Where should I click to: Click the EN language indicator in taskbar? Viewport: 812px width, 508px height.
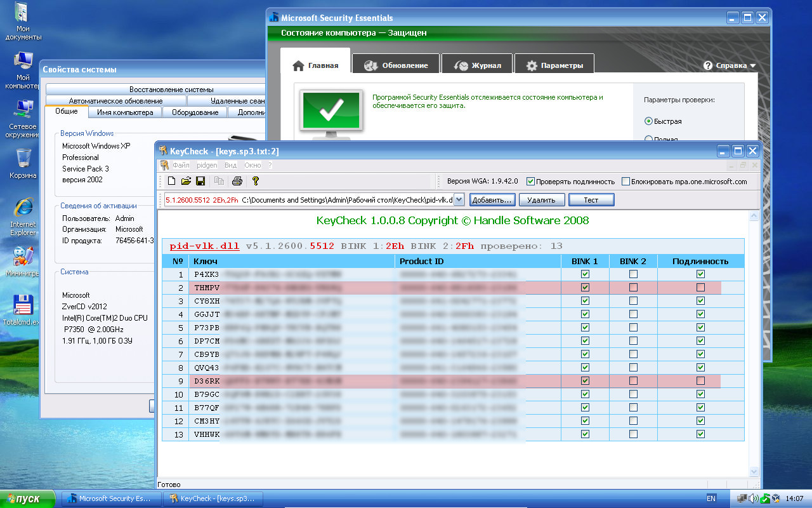tap(711, 498)
